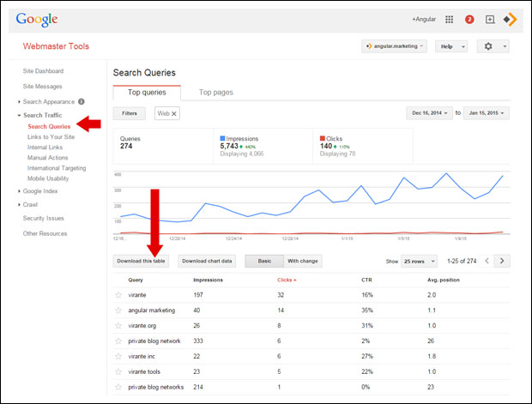The height and width of the screenshot is (404, 532).
Task: Select Search Queries in the sidebar
Action: tap(49, 126)
